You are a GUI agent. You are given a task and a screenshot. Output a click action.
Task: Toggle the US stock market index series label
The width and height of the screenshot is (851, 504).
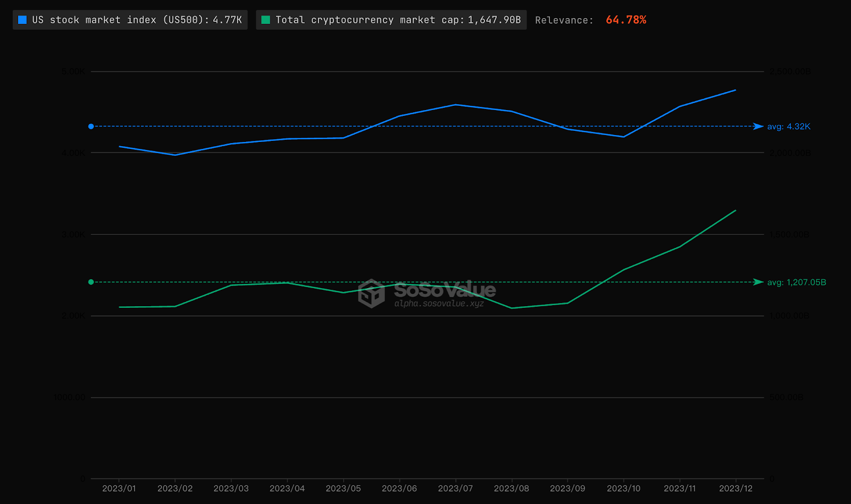pos(137,20)
